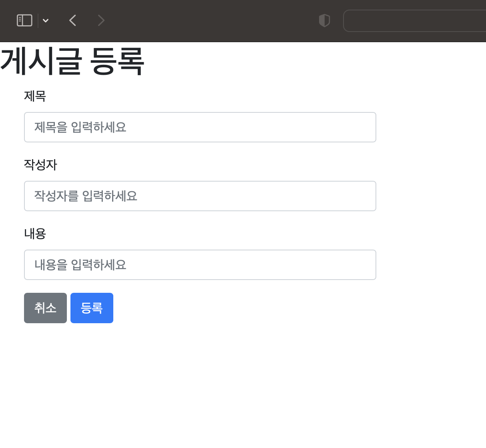486x448 pixels.
Task: Click the 작성자 field label
Action: point(41,165)
